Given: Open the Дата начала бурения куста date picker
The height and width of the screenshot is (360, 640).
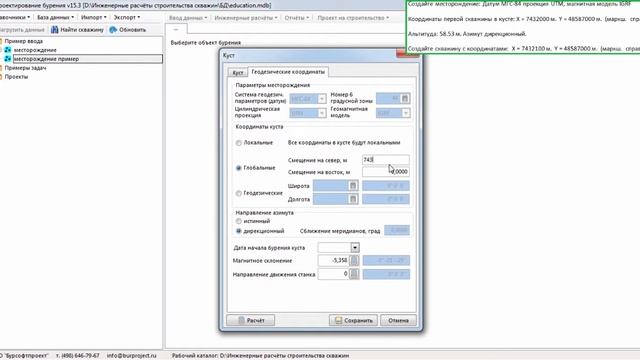Looking at the screenshot, I should [x=355, y=247].
